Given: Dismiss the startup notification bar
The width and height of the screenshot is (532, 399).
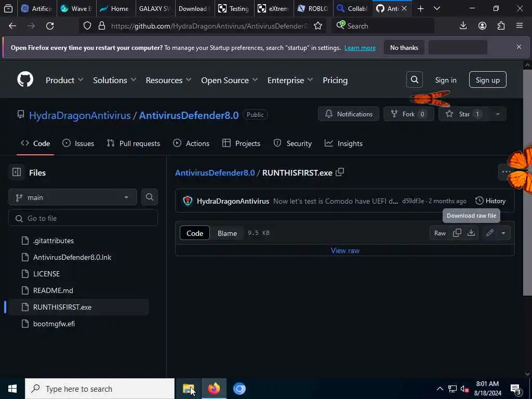Looking at the screenshot, I should click(519, 47).
